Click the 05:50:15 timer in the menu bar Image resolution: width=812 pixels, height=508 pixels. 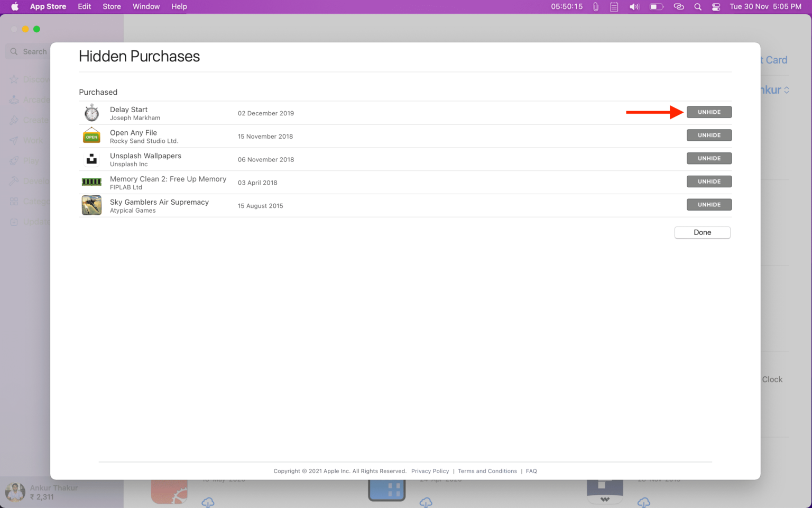pyautogui.click(x=567, y=7)
